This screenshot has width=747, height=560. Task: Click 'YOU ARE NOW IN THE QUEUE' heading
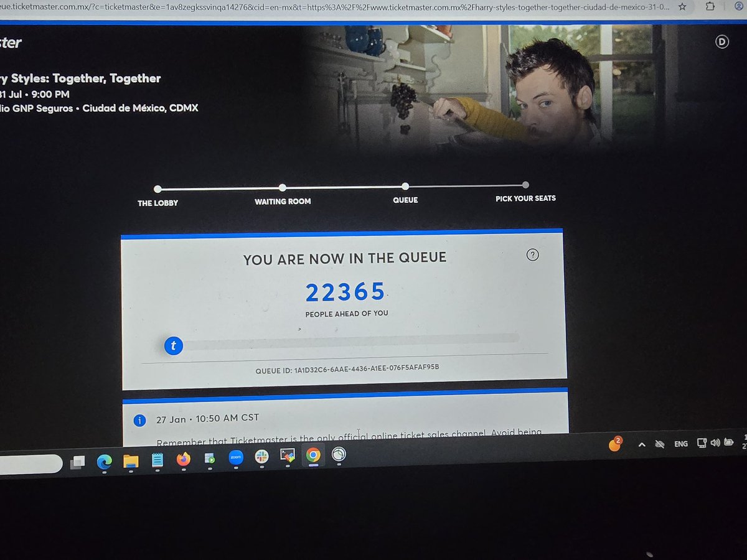coord(345,258)
